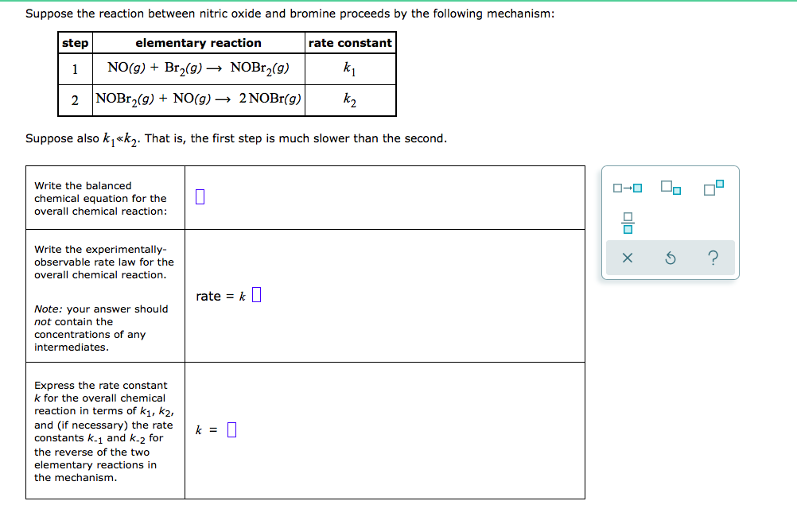Select the step 2 elementary reaction cell
797x532 pixels.
(197, 99)
